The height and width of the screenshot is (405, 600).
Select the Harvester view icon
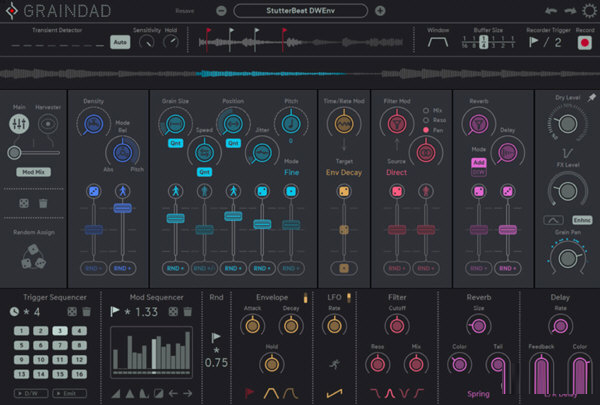point(47,124)
